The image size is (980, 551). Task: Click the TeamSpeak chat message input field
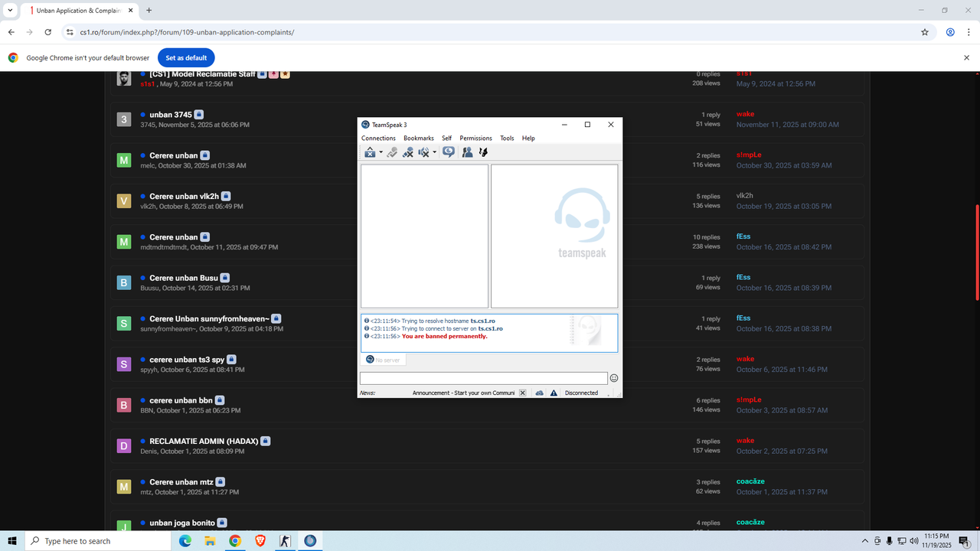(x=483, y=378)
